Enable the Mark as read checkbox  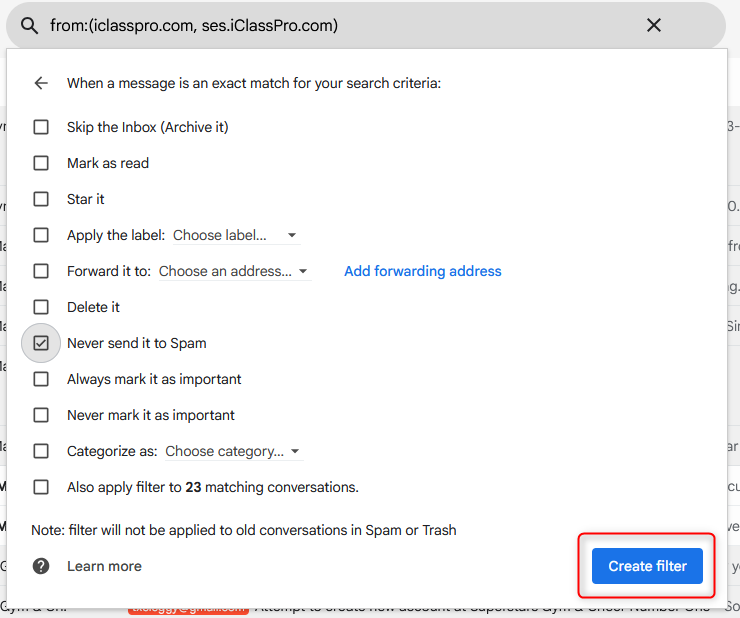[x=41, y=163]
